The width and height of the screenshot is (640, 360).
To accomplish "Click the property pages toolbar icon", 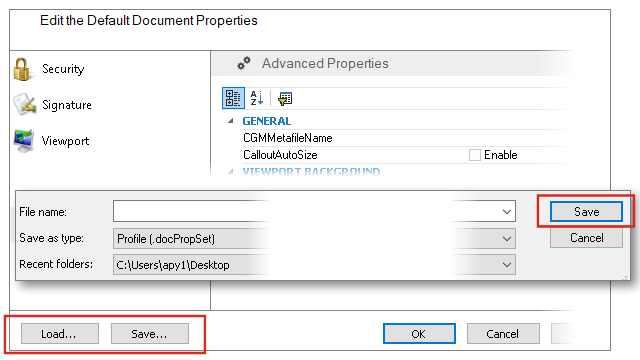I will tap(285, 98).
